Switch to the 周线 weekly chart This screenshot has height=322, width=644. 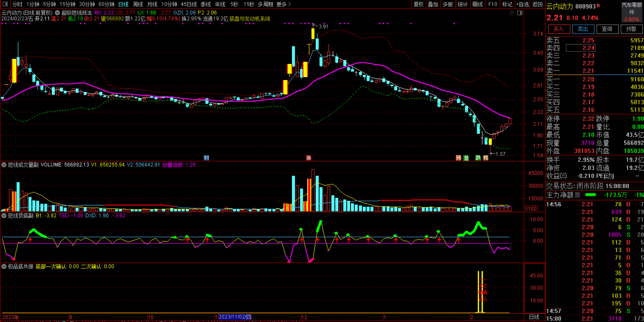[138, 4]
